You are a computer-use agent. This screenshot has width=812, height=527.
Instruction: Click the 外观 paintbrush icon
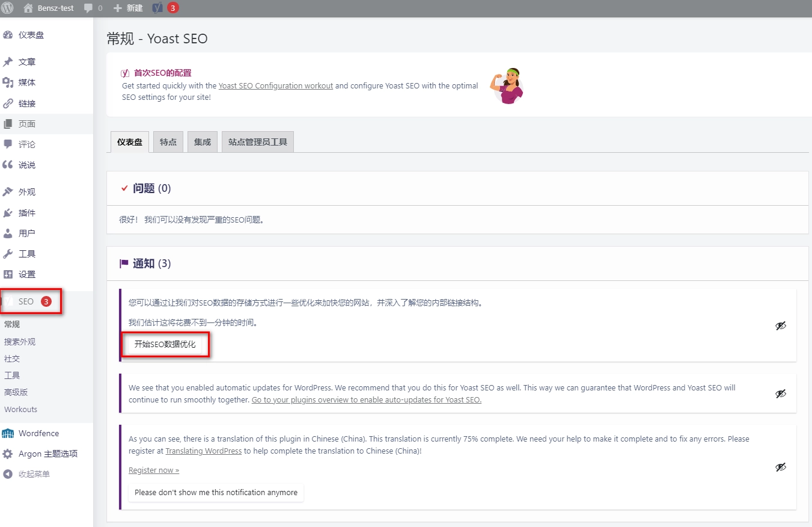(8, 192)
